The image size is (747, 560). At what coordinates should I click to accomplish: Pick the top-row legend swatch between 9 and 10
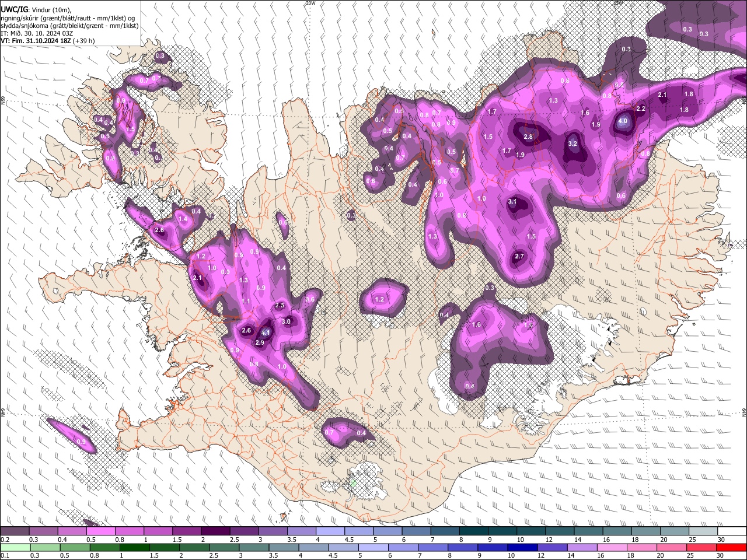(502, 531)
